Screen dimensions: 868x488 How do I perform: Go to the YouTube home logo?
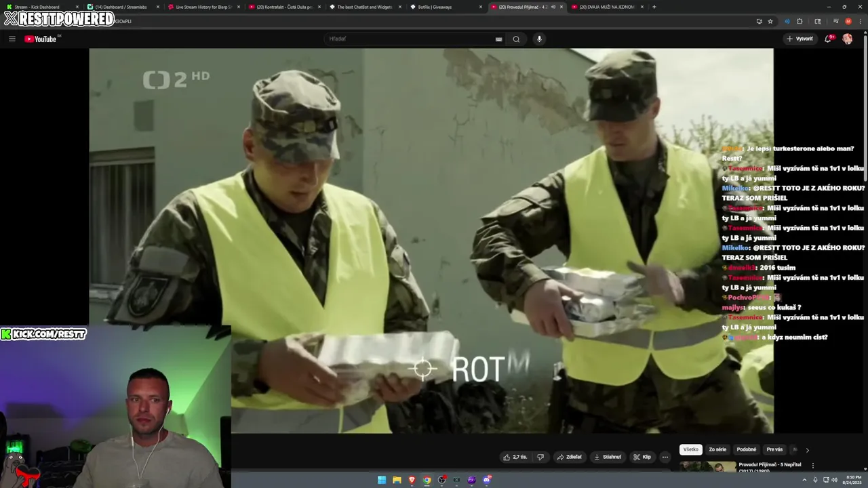(x=41, y=39)
